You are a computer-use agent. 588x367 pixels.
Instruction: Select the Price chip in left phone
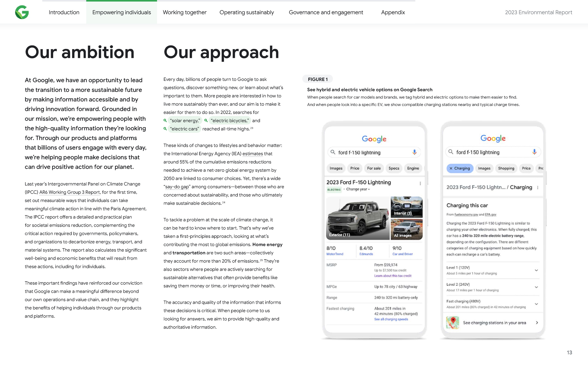354,168
